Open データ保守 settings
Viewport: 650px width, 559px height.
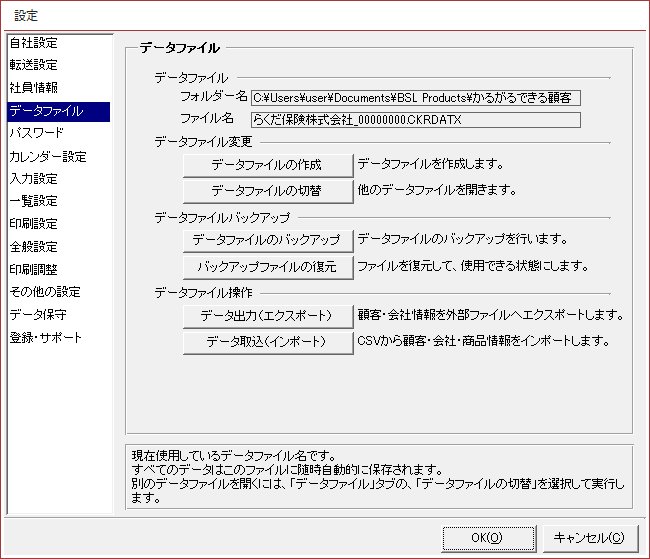[x=37, y=314]
